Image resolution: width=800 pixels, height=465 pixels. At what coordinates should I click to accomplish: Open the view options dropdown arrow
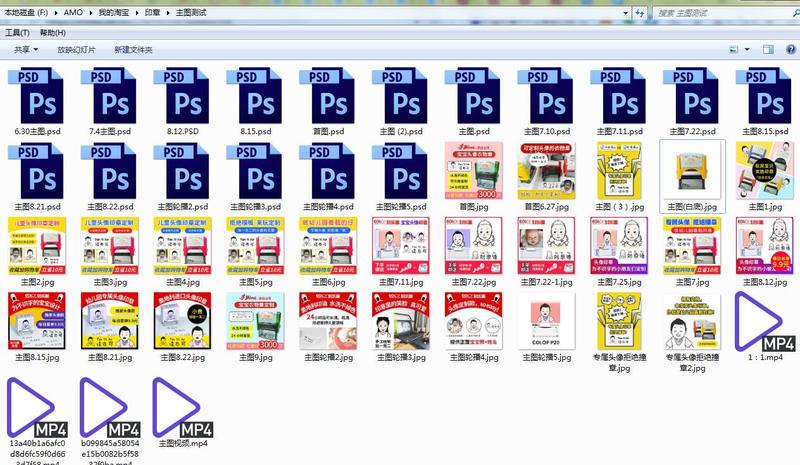(x=746, y=49)
